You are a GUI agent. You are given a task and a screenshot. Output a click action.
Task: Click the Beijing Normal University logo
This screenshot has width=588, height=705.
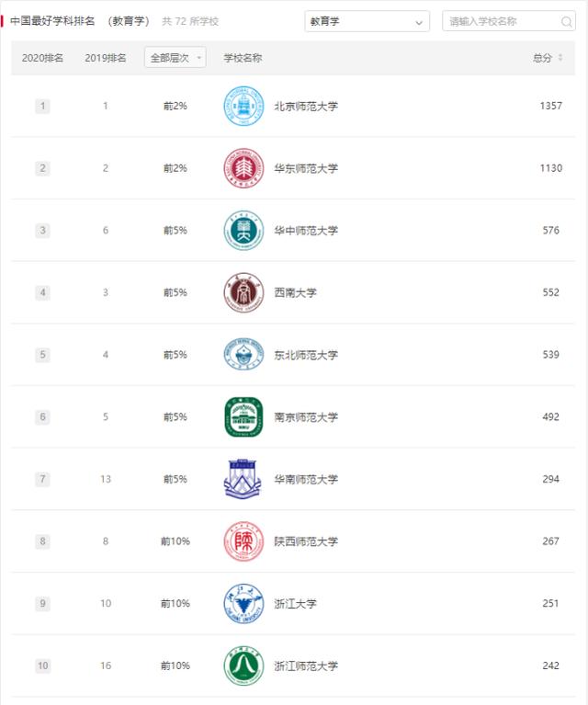[x=243, y=106]
